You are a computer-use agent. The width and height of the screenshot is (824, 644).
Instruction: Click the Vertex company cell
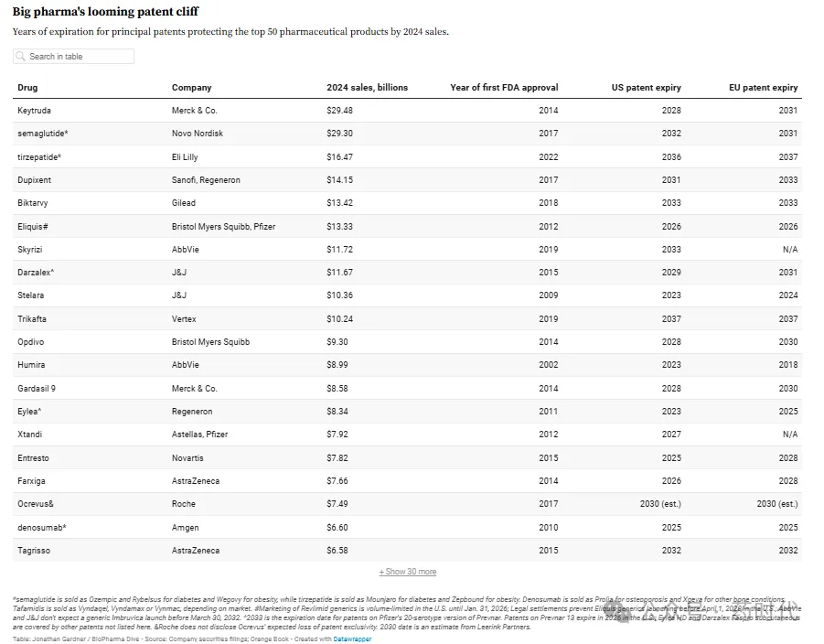pos(184,319)
